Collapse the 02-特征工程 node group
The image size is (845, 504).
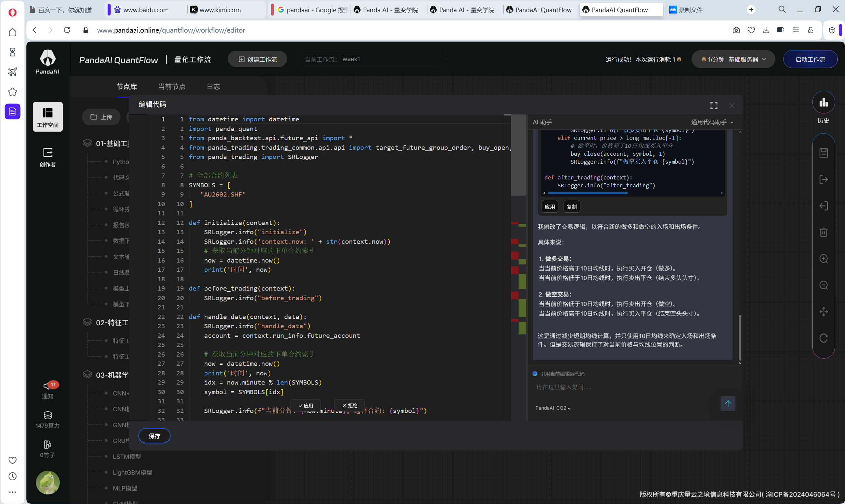[106, 322]
